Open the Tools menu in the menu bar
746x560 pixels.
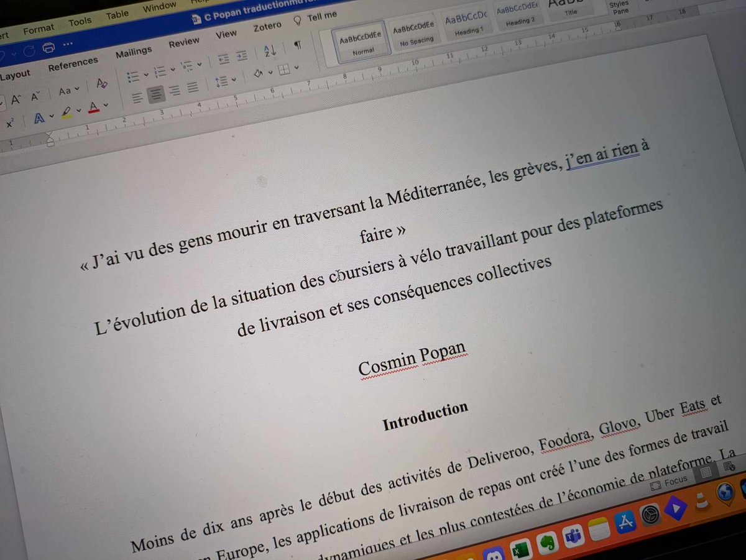pyautogui.click(x=80, y=22)
